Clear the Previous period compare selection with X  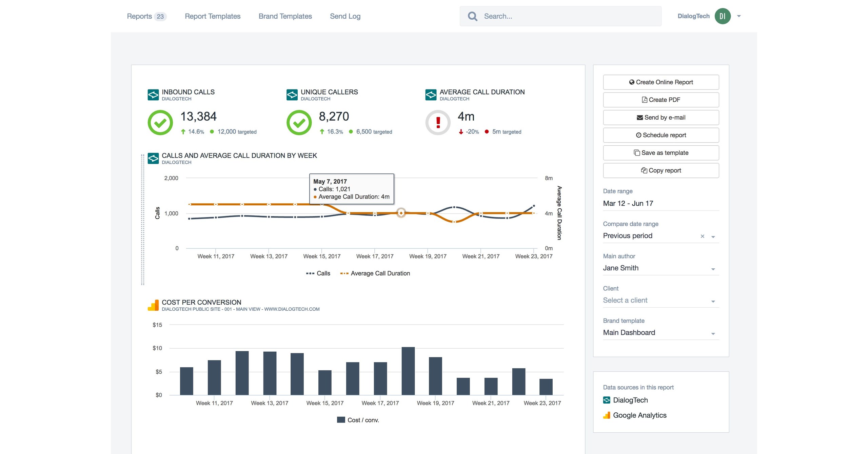(702, 236)
